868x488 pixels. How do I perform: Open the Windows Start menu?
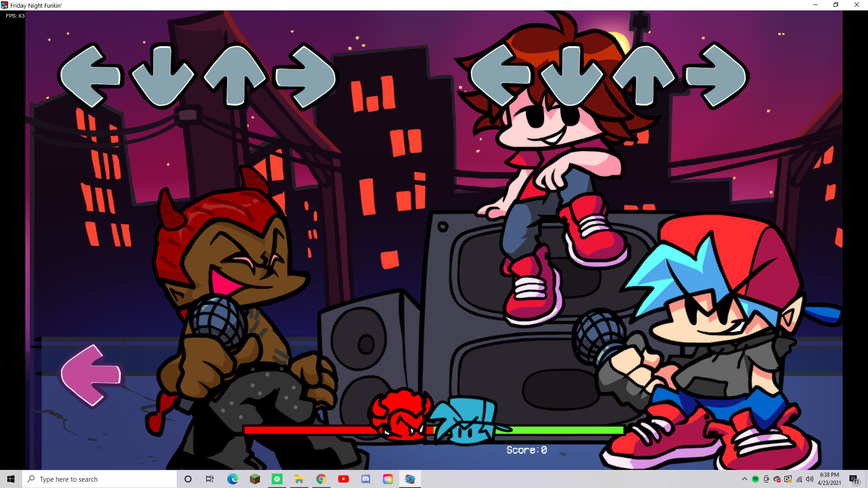point(11,479)
